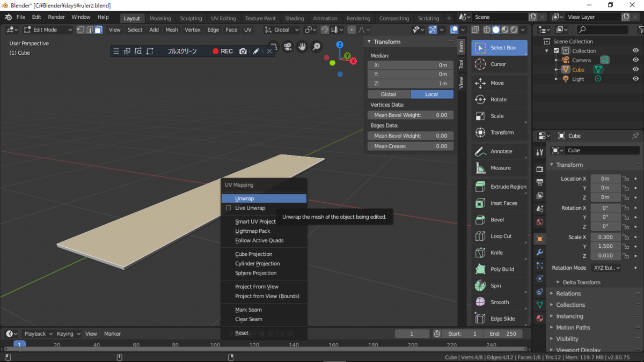Toggle lock for Location X
Image resolution: width=644 pixels, height=362 pixels.
click(625, 179)
